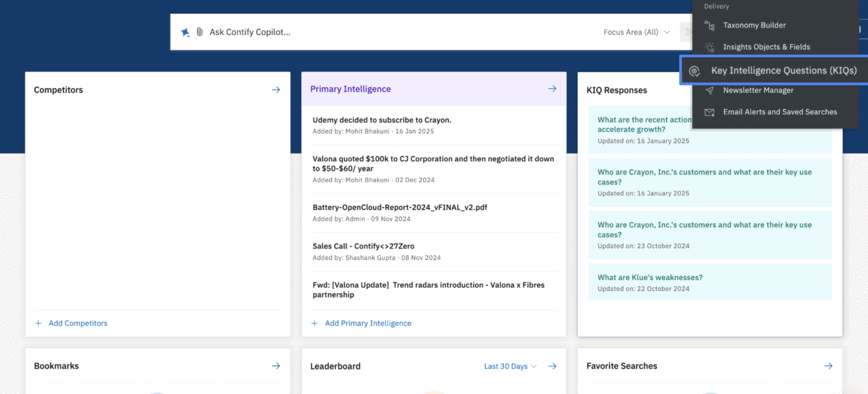Viewport: 868px width, 394px height.
Task: Open Favorite Searches via arrow icon
Action: point(828,366)
